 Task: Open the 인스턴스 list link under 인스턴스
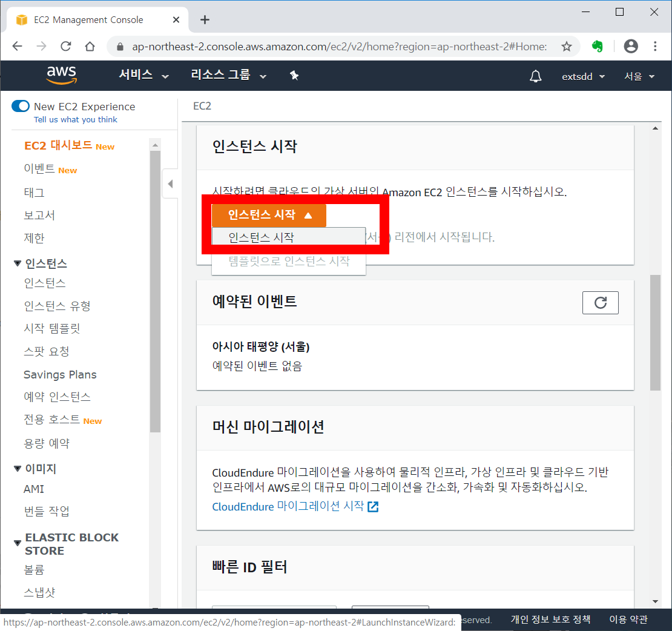click(x=45, y=283)
